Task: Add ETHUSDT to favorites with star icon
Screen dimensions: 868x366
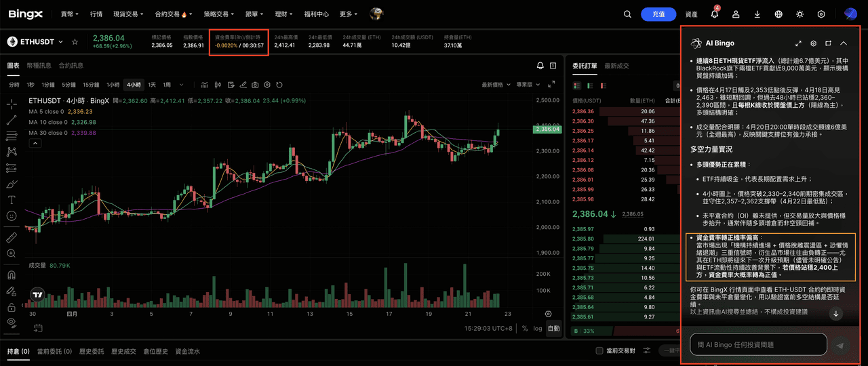Action: [x=75, y=42]
